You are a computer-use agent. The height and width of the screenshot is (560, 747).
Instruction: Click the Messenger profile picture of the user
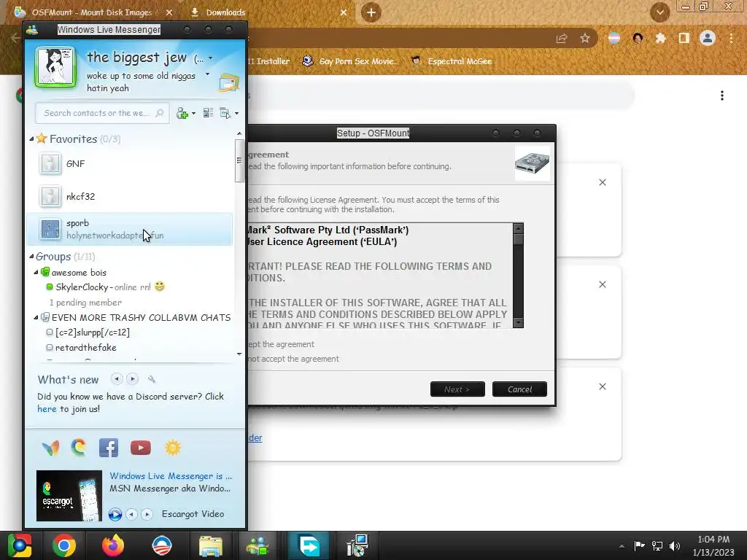[55, 67]
